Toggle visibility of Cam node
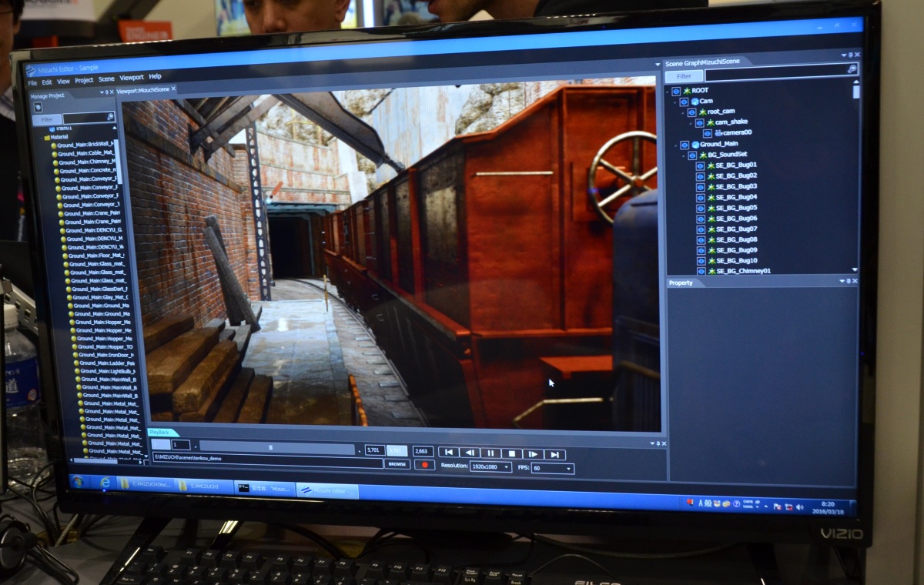924x585 pixels. (x=683, y=102)
